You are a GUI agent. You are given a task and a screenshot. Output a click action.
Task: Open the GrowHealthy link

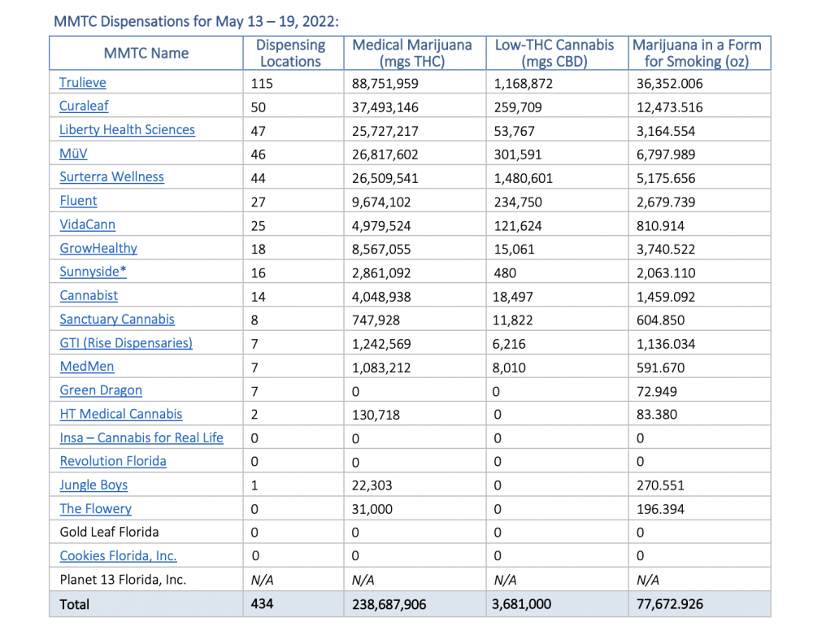coord(98,248)
